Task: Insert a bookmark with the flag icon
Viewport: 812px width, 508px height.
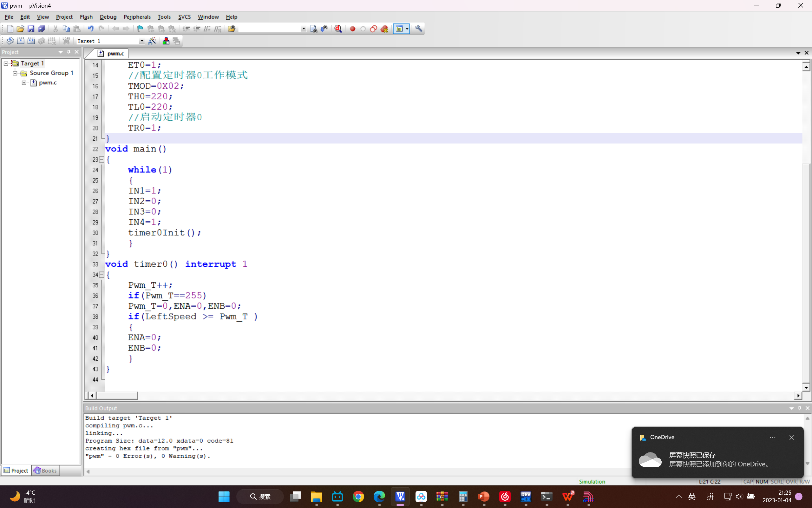Action: [140, 29]
